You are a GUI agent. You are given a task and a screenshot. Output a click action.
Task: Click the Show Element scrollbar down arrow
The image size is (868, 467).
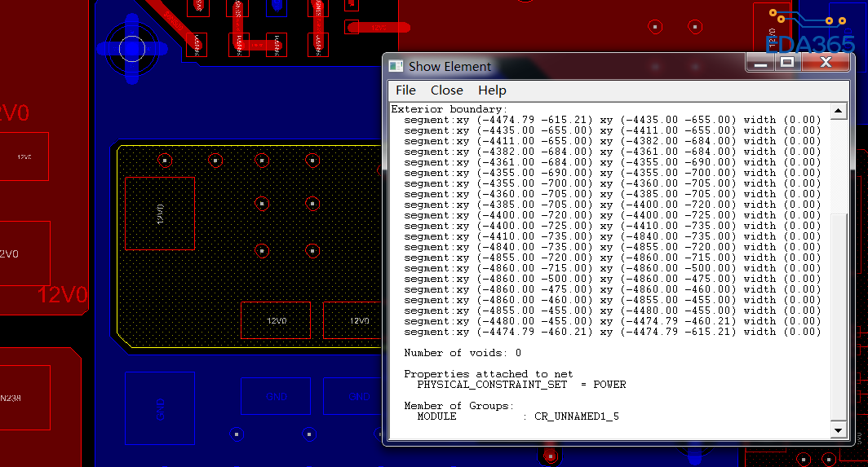(838, 430)
